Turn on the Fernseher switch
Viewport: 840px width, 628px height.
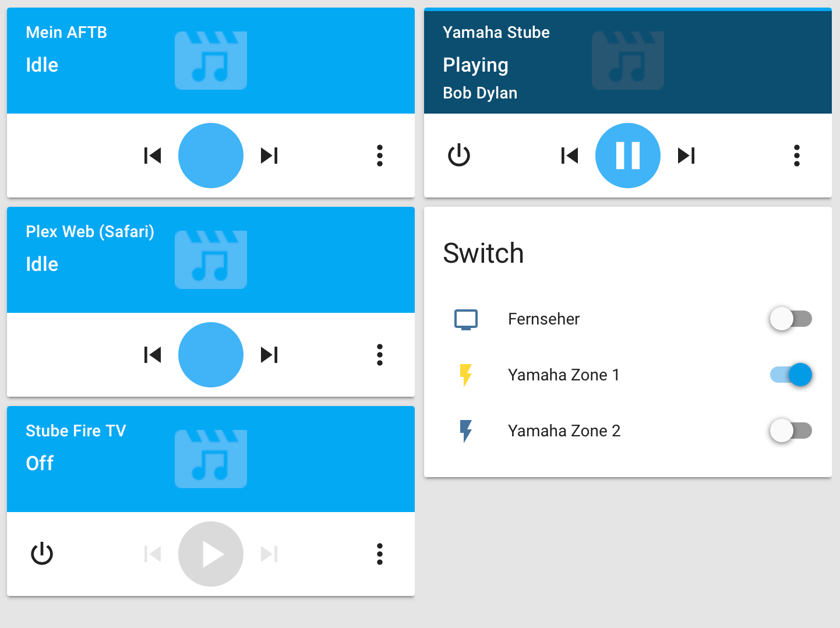click(790, 319)
